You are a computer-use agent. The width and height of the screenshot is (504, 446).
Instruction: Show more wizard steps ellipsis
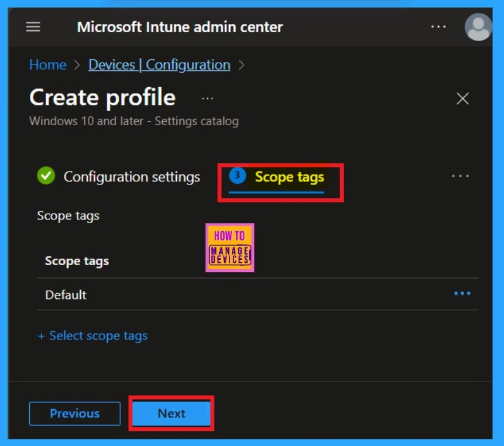(x=460, y=176)
